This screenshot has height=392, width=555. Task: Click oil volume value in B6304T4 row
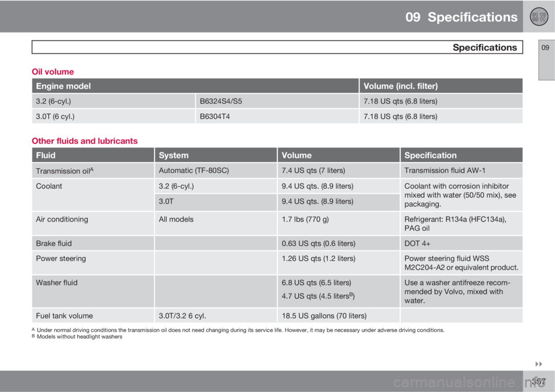[441, 117]
